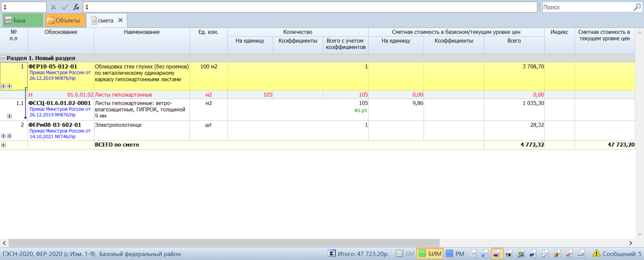Click the drawer icon on the База tab
644x260 pixels.
[x=8, y=20]
